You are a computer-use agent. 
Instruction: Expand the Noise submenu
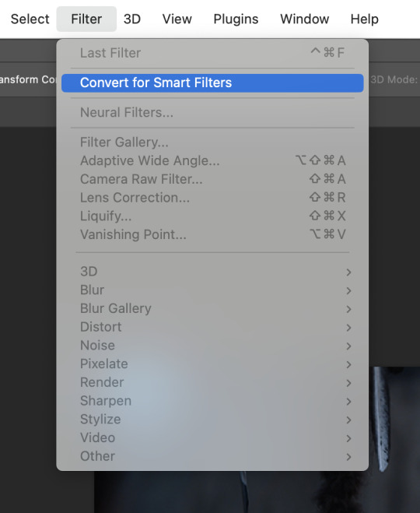(x=212, y=346)
